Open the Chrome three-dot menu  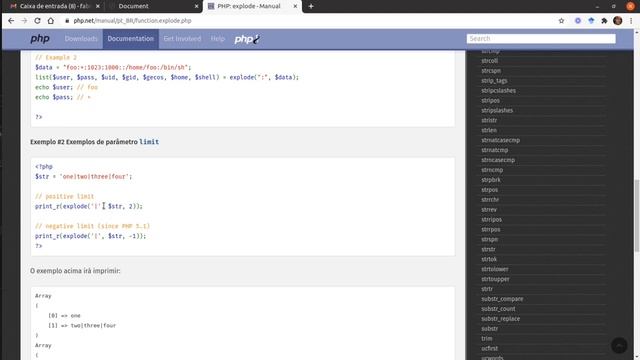tap(631, 21)
